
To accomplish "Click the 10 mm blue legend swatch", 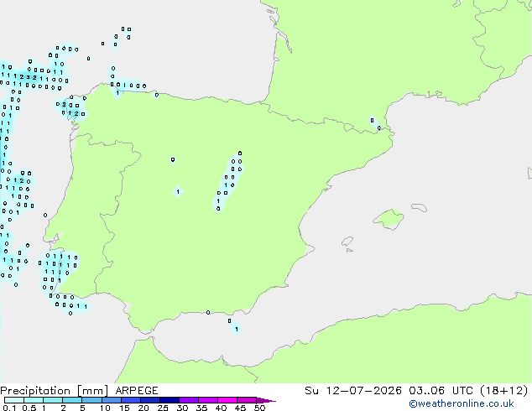I will (x=112, y=400).
